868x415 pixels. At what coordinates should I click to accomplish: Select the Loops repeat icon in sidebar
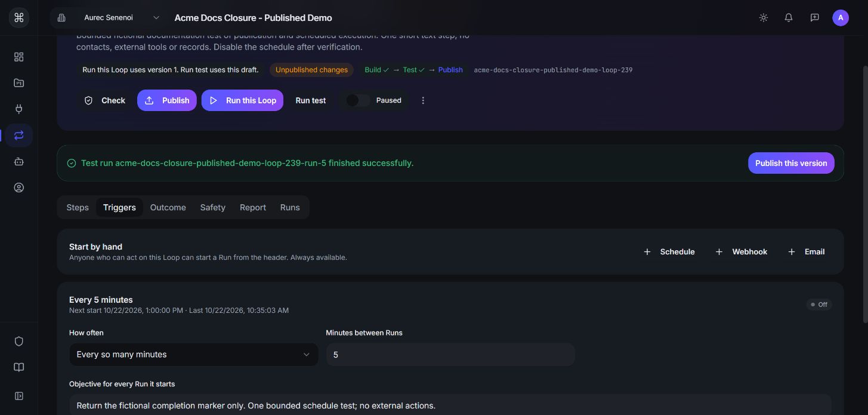[x=18, y=135]
